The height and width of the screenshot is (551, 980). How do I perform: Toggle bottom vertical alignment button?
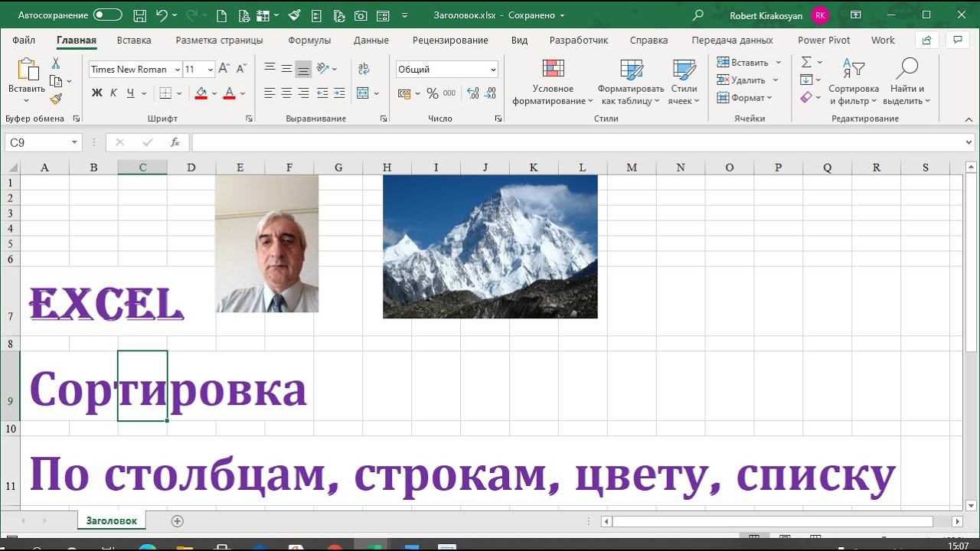coord(303,69)
